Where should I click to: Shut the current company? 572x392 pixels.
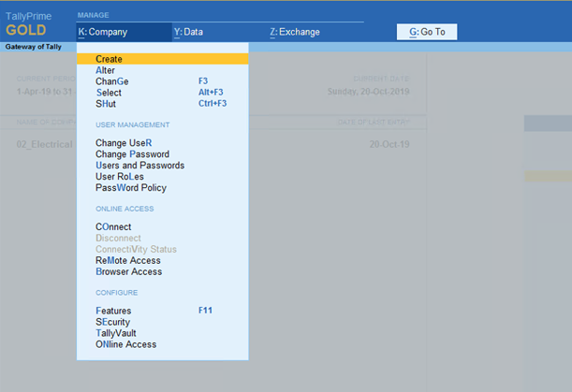pos(106,104)
